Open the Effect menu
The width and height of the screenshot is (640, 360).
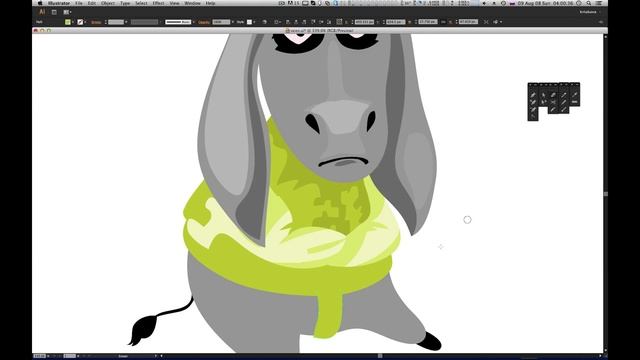click(x=158, y=3)
